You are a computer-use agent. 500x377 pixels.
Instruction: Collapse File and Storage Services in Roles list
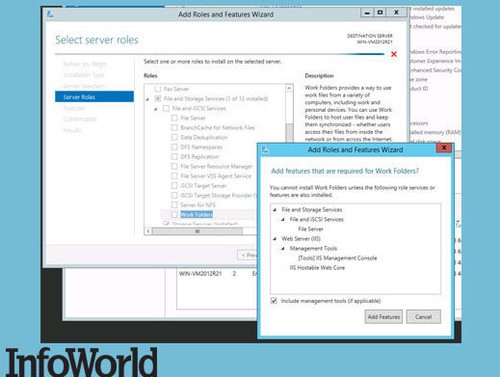click(148, 99)
